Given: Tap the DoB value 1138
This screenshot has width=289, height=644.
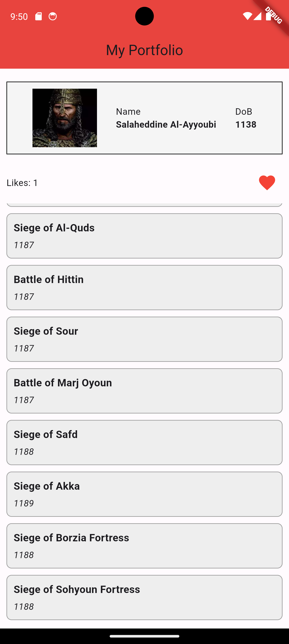Looking at the screenshot, I should (x=246, y=124).
